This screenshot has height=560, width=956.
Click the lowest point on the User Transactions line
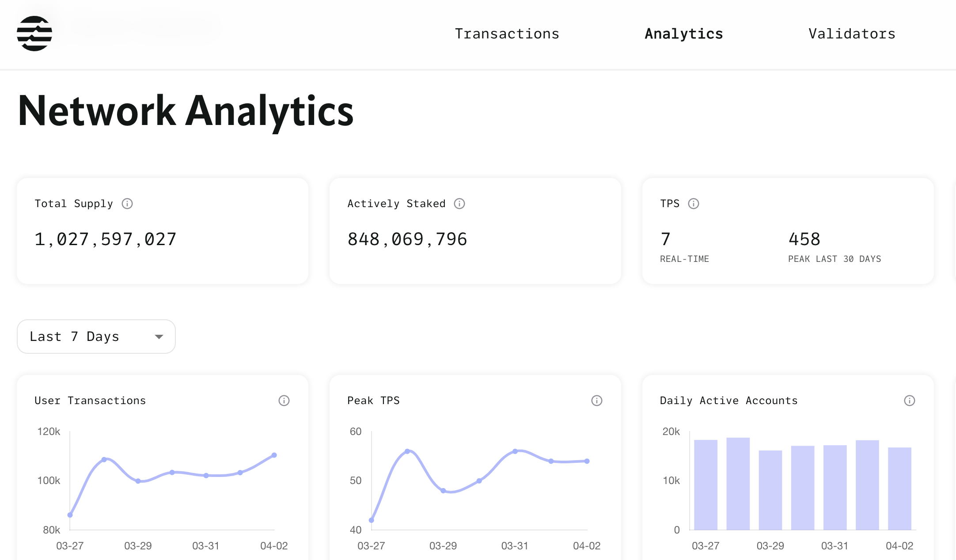coord(70,515)
